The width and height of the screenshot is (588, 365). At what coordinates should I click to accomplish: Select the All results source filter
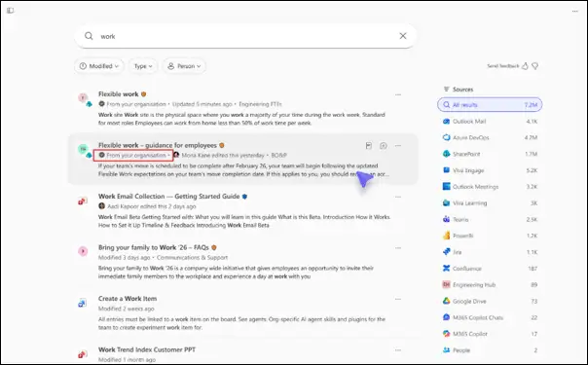[x=490, y=104]
